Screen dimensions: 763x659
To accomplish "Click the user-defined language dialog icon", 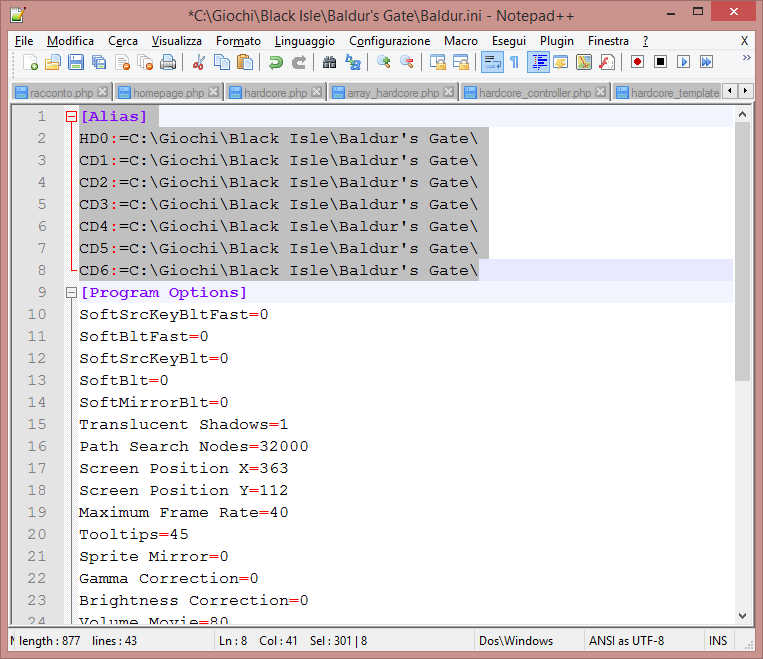I will 561,62.
